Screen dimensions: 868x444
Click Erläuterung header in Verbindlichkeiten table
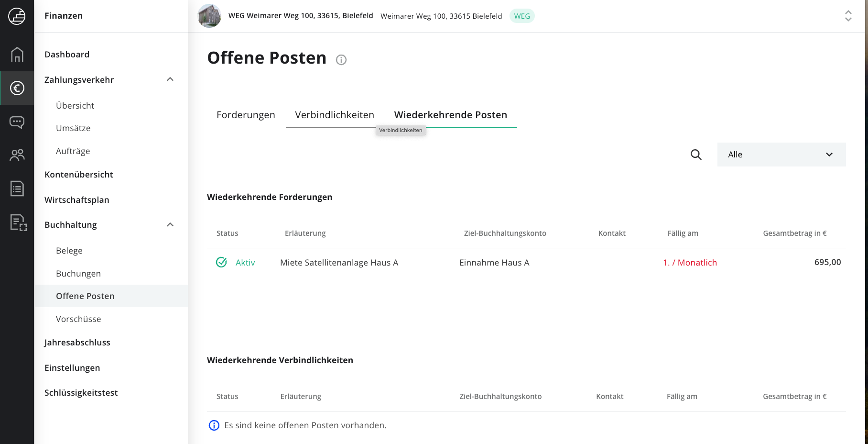point(301,397)
